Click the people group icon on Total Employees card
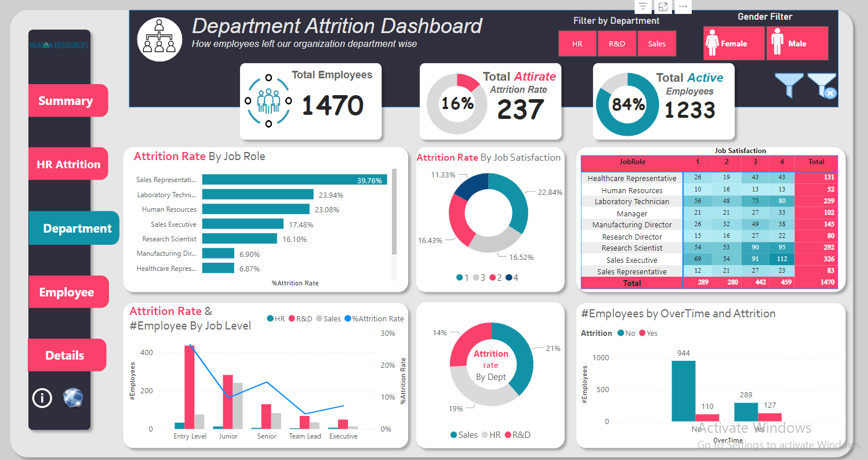This screenshot has height=460, width=868. 268,101
